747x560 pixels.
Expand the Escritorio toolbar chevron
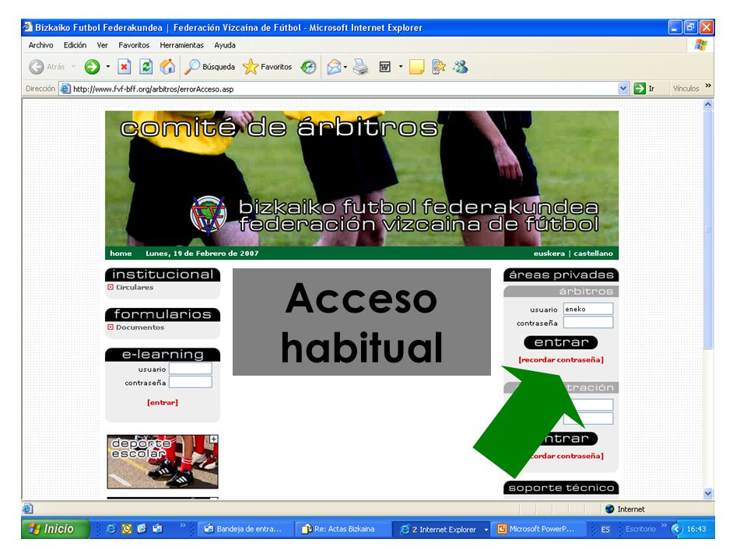click(x=664, y=526)
